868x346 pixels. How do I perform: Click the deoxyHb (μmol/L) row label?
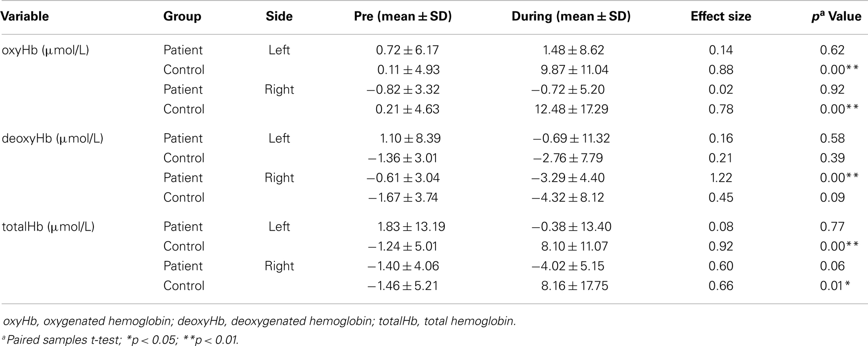point(52,138)
